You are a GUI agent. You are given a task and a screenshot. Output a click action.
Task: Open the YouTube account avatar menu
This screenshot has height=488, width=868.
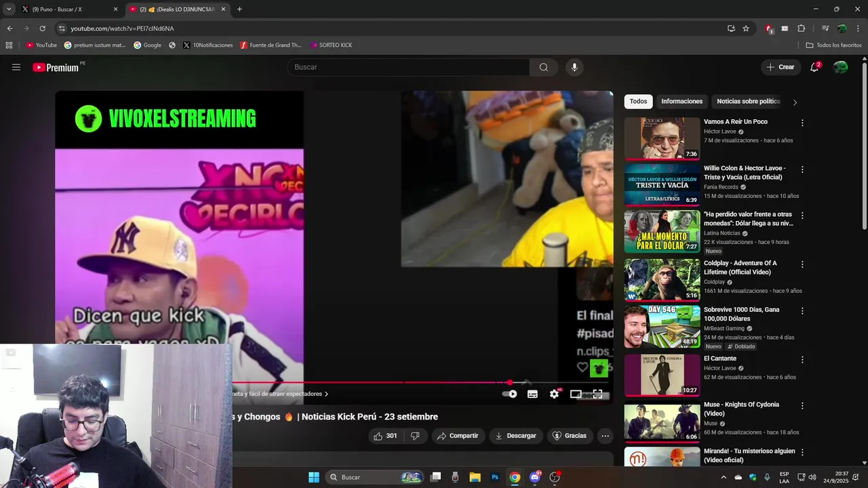pos(840,67)
